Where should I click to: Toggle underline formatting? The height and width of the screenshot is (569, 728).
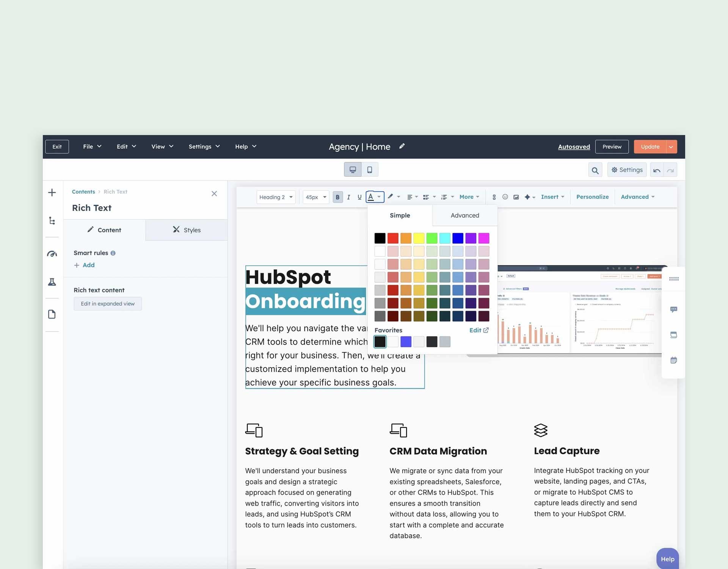pos(359,197)
